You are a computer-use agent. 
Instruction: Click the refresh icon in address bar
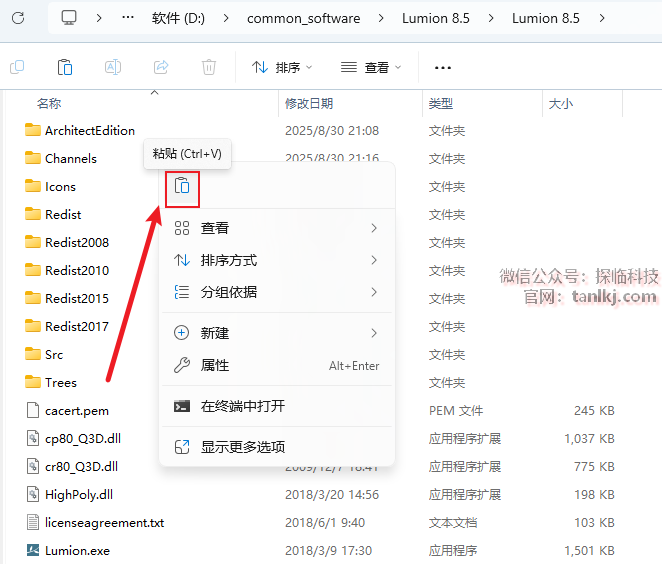point(18,18)
